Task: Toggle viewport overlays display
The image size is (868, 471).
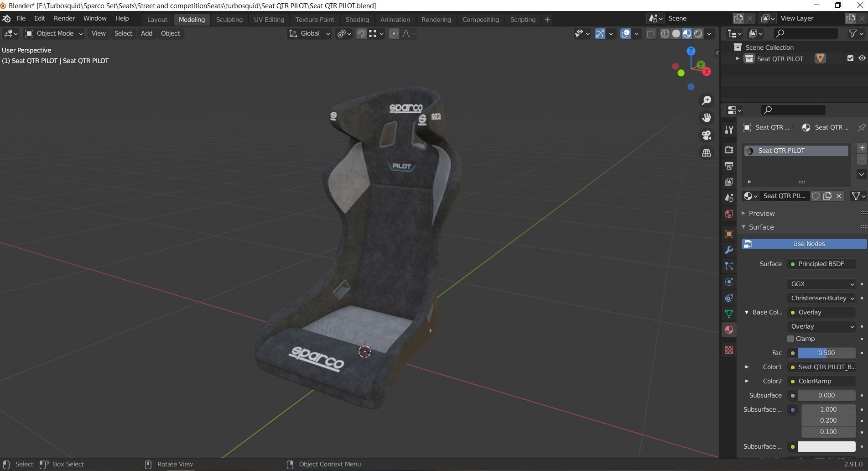Action: coord(626,33)
